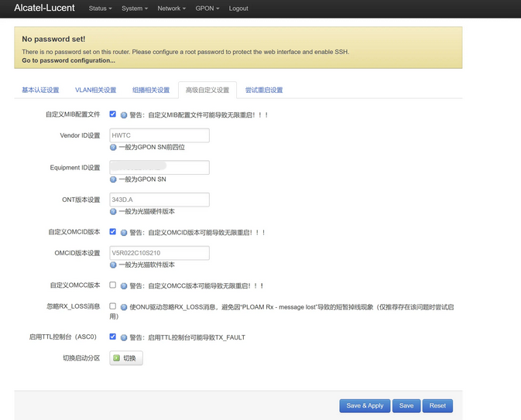This screenshot has width=521, height=420.
Task: Open Go to password configuration link
Action: (68, 60)
